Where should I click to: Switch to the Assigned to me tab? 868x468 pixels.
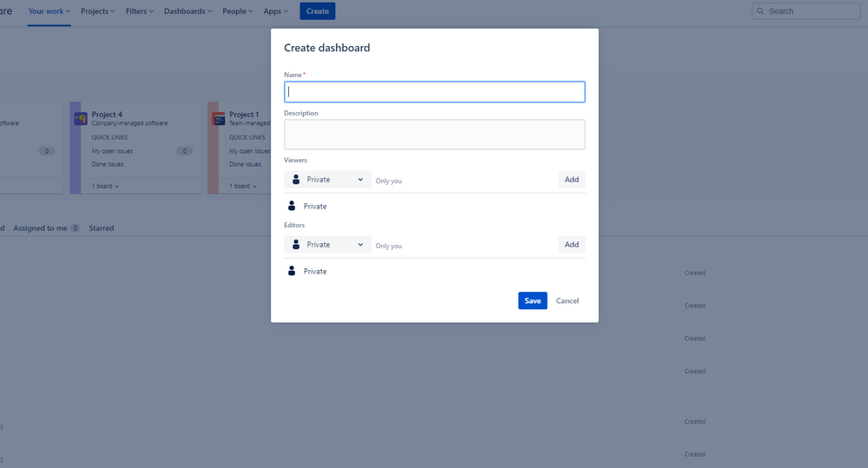pos(47,228)
